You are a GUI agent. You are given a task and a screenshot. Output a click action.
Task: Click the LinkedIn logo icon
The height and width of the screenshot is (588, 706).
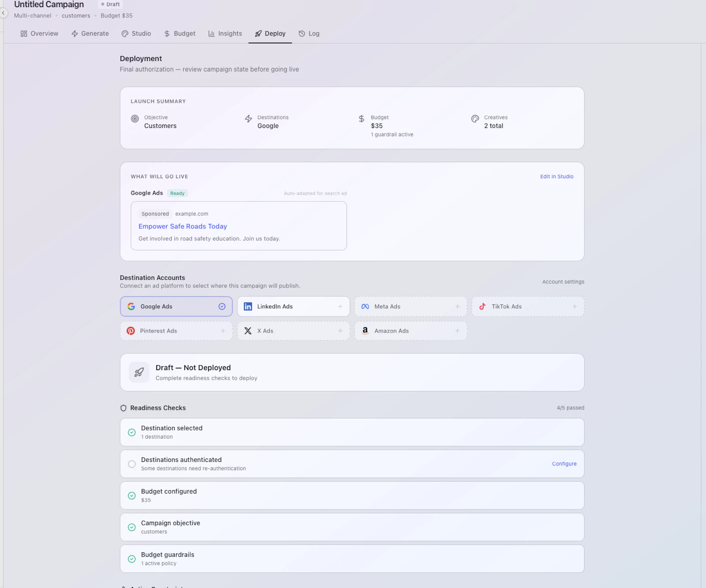pyautogui.click(x=248, y=307)
